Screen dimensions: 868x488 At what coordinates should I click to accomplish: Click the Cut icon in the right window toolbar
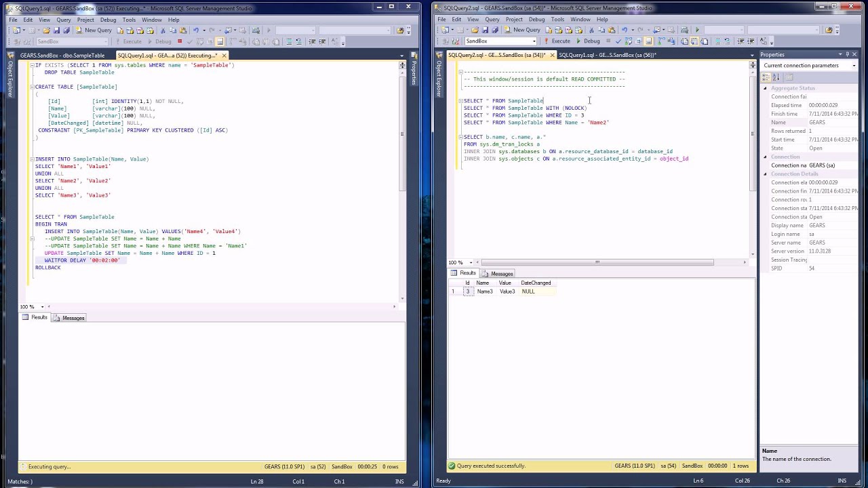591,30
